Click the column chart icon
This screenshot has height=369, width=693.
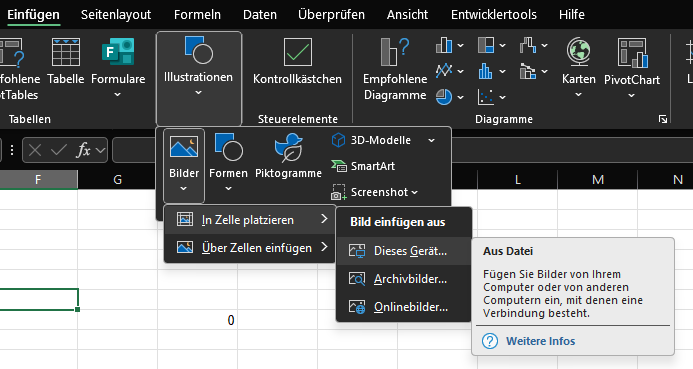(444, 45)
